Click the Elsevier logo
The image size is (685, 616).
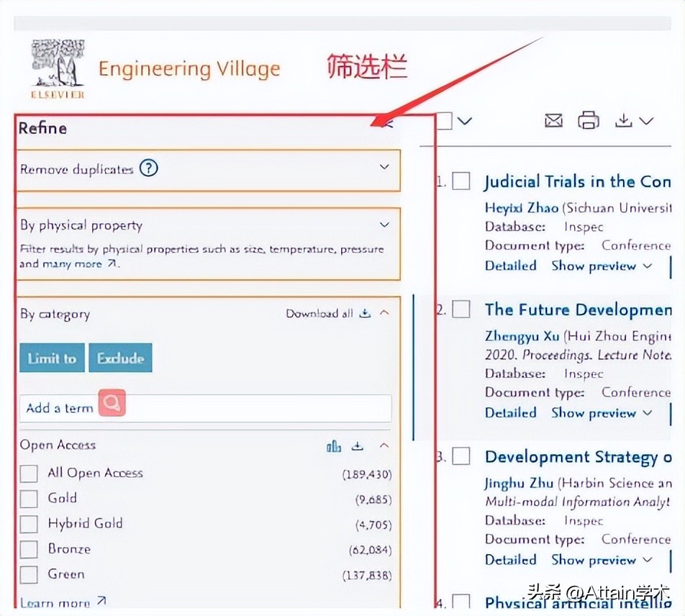pos(58,69)
